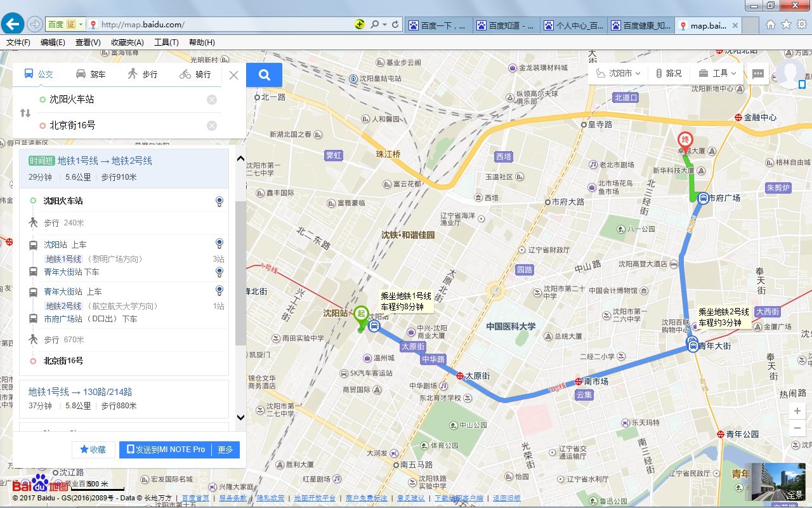This screenshot has width=812, height=508.
Task: Click the blue magnifier search icon
Action: (264, 74)
